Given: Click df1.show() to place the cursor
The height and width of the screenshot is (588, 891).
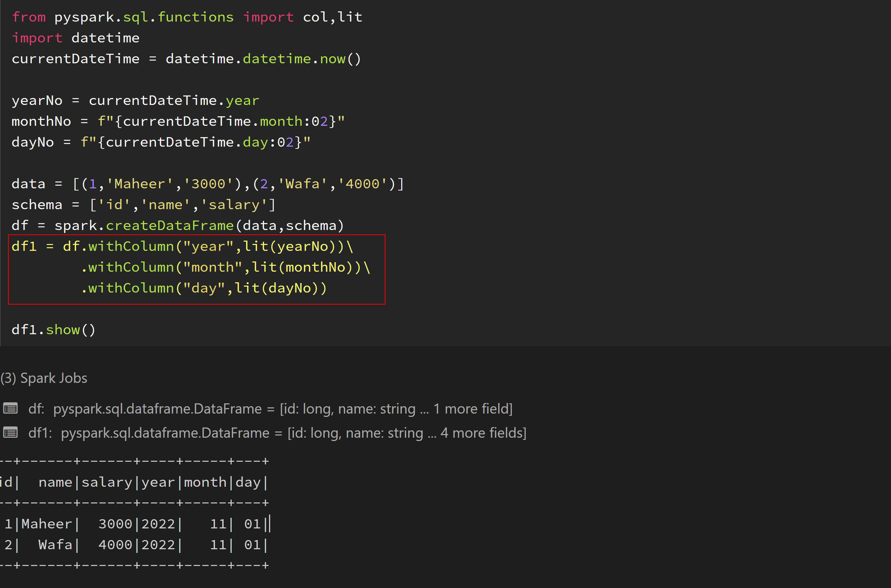Looking at the screenshot, I should point(53,329).
